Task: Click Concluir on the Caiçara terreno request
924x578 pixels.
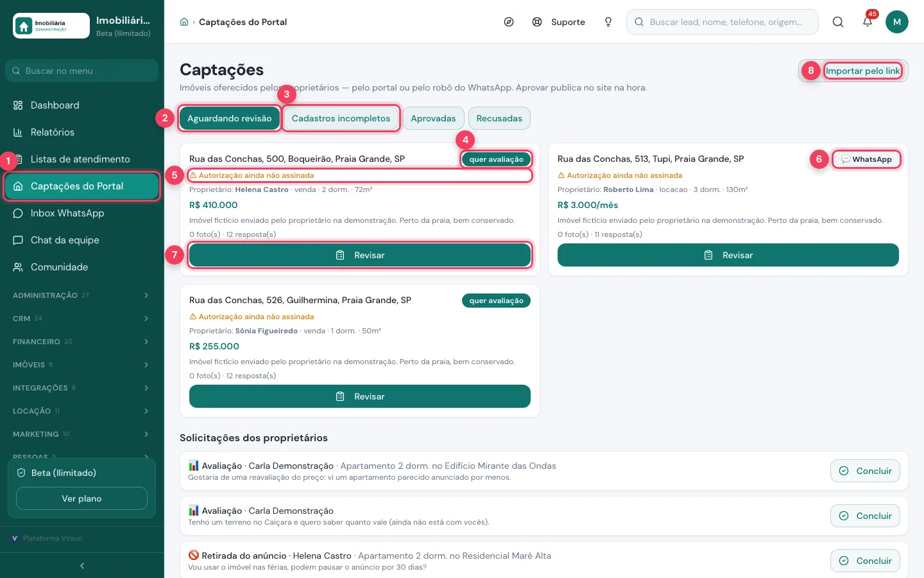Action: [x=865, y=516]
